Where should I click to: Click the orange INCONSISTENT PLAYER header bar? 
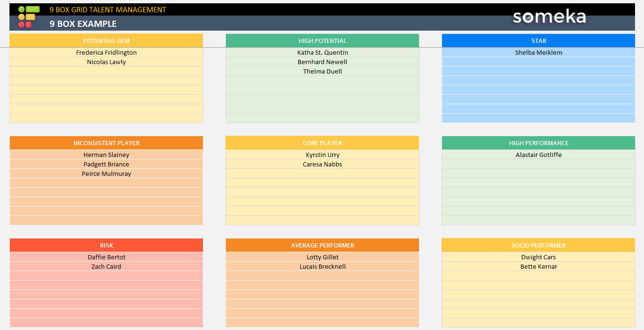click(x=106, y=143)
